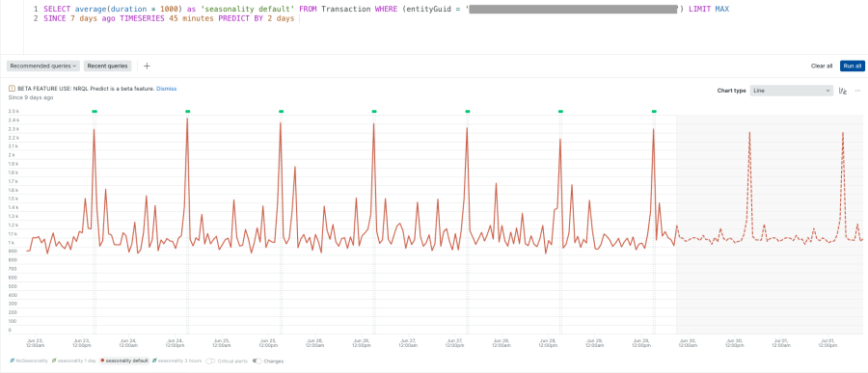The width and height of the screenshot is (868, 373).
Task: Click the redacted entityGuid value
Action: pyautogui.click(x=574, y=10)
